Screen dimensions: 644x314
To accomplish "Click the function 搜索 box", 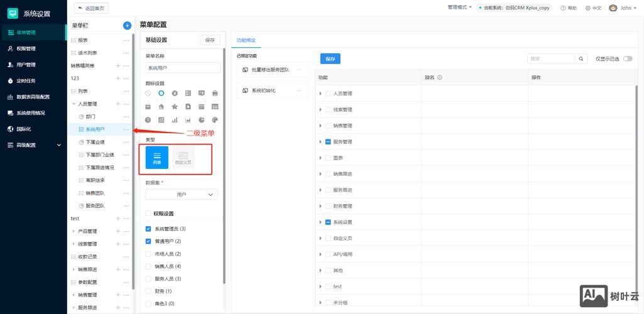I will (551, 58).
